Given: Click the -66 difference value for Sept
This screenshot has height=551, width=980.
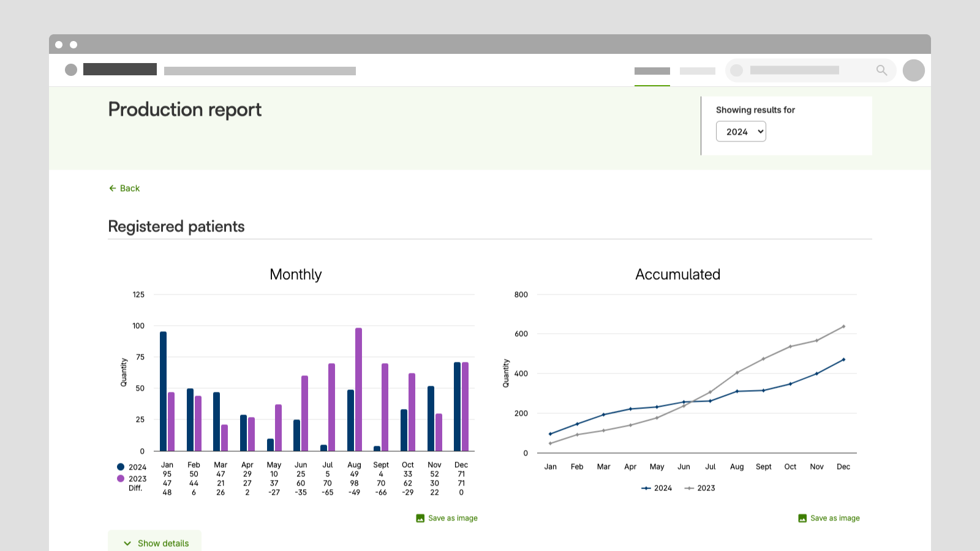Looking at the screenshot, I should 381,492.
